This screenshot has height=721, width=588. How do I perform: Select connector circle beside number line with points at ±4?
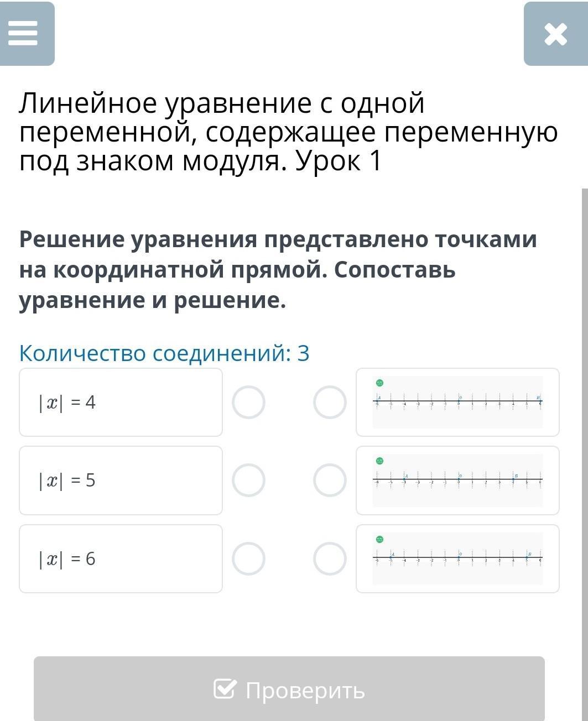pos(330,480)
